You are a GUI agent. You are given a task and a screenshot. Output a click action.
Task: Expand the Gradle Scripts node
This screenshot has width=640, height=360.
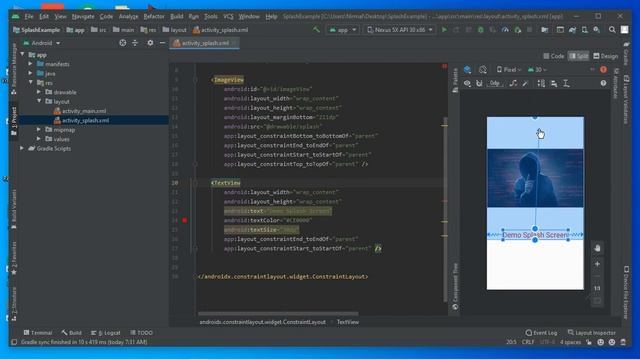point(22,149)
